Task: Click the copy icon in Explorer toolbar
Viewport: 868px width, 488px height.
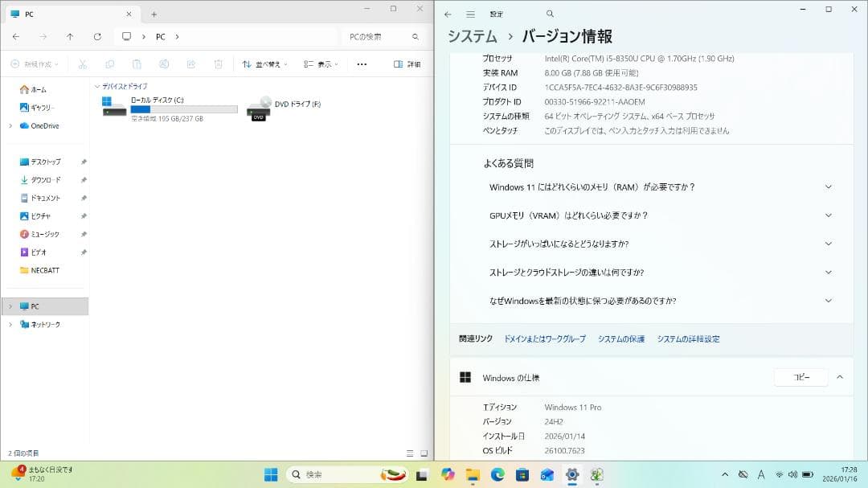Action: [x=109, y=64]
